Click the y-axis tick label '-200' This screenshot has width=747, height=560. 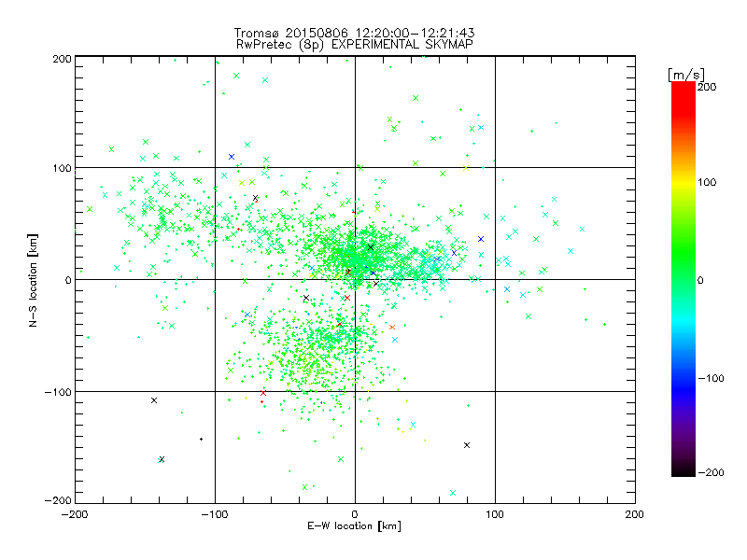58,500
